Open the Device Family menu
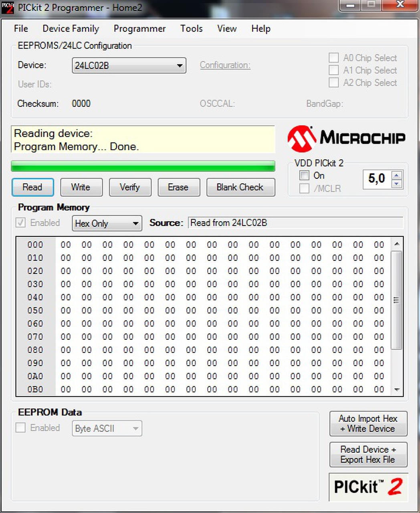420x513 pixels. 71,28
